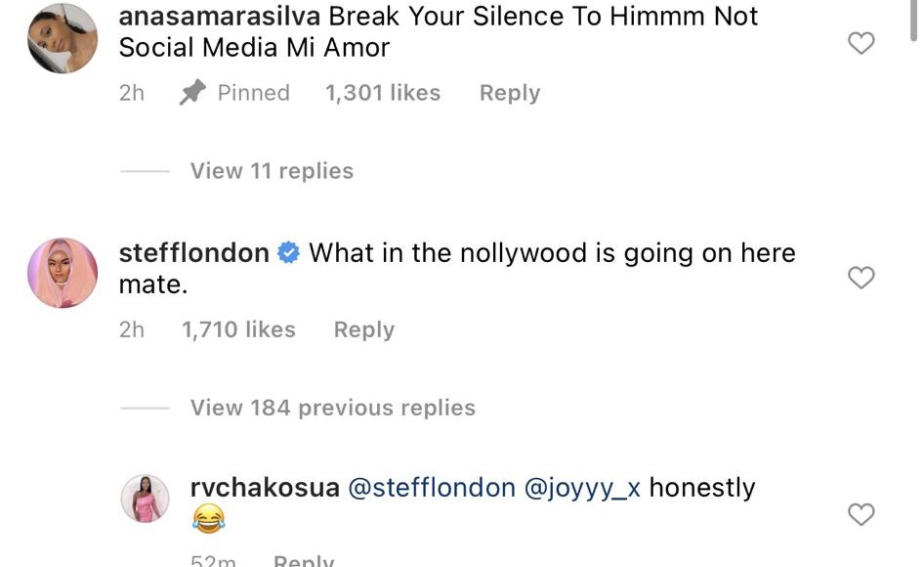This screenshot has height=567, width=924.
Task: Open stefflondon's pink avatar
Action: tap(63, 274)
